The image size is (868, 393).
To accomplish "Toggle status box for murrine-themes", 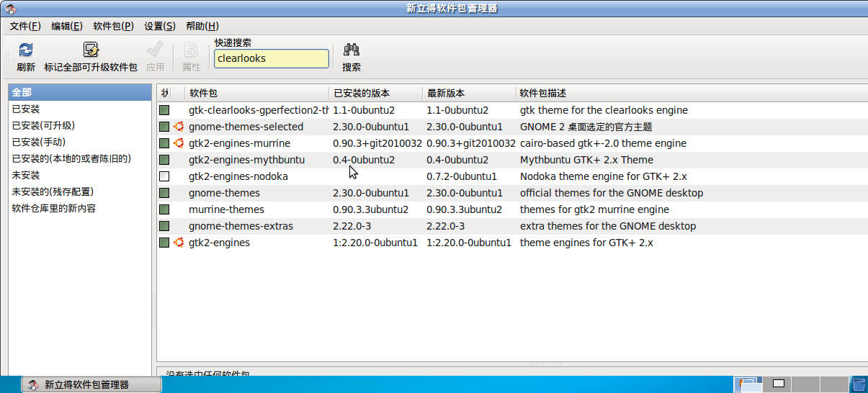I will [x=164, y=209].
